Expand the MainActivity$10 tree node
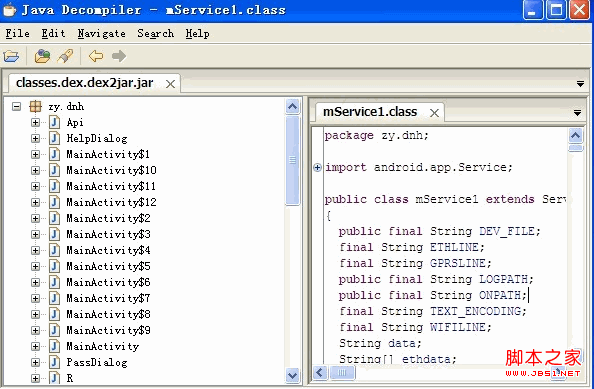594x389 pixels. (x=35, y=170)
